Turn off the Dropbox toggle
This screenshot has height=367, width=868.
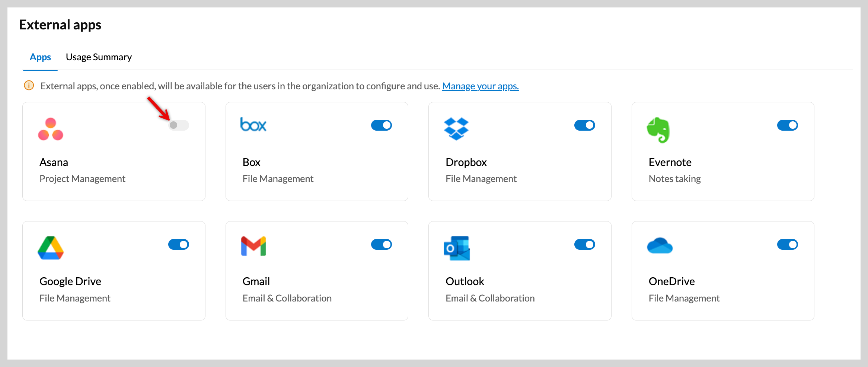tap(584, 125)
